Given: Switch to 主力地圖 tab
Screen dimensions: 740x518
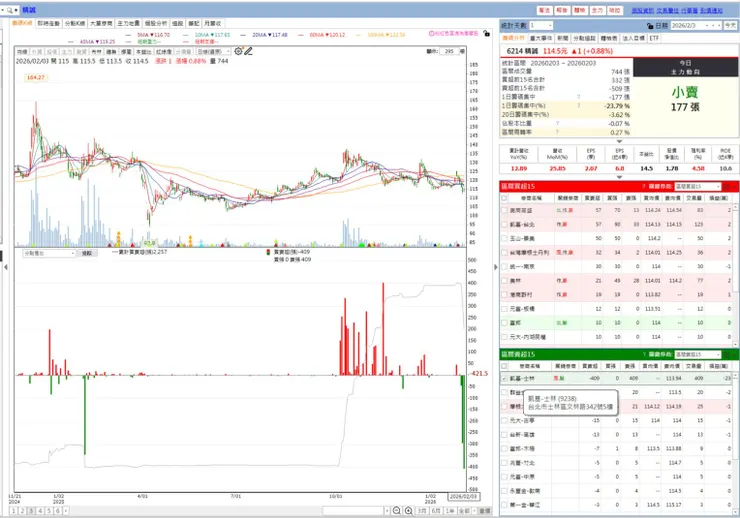Looking at the screenshot, I should [128, 23].
